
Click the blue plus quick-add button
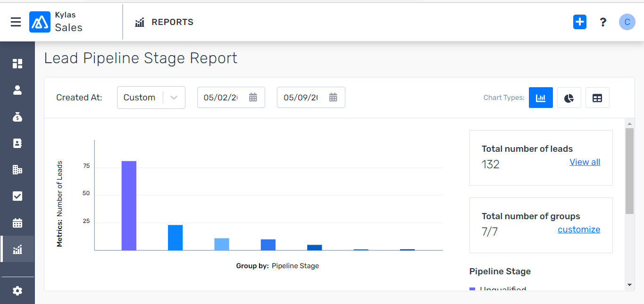pyautogui.click(x=579, y=22)
